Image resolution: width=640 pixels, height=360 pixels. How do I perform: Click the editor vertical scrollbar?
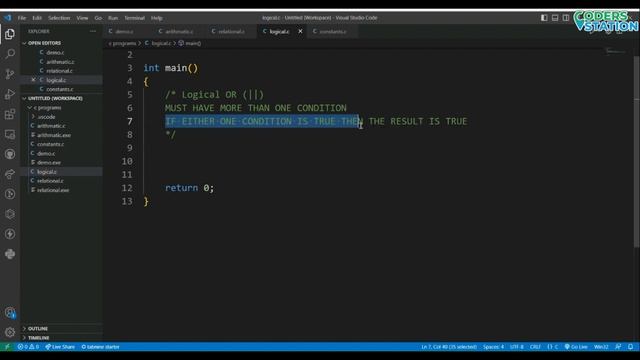tap(636, 151)
